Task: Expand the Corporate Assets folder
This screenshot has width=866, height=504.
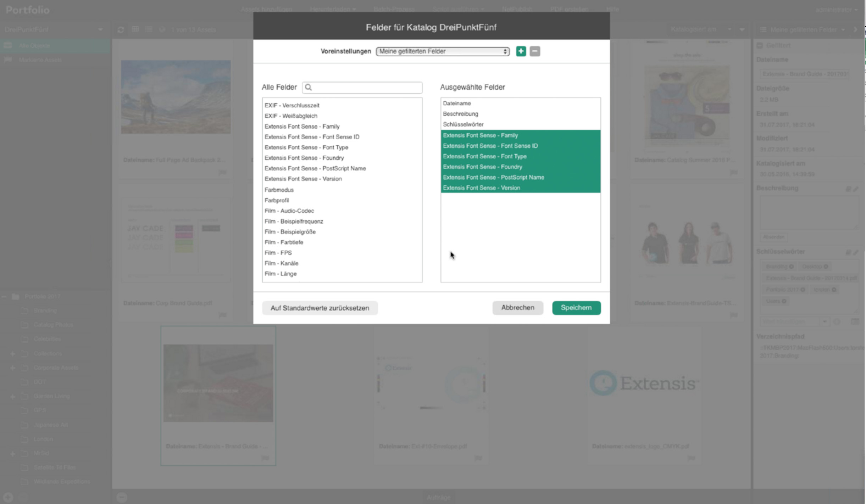Action: point(12,368)
